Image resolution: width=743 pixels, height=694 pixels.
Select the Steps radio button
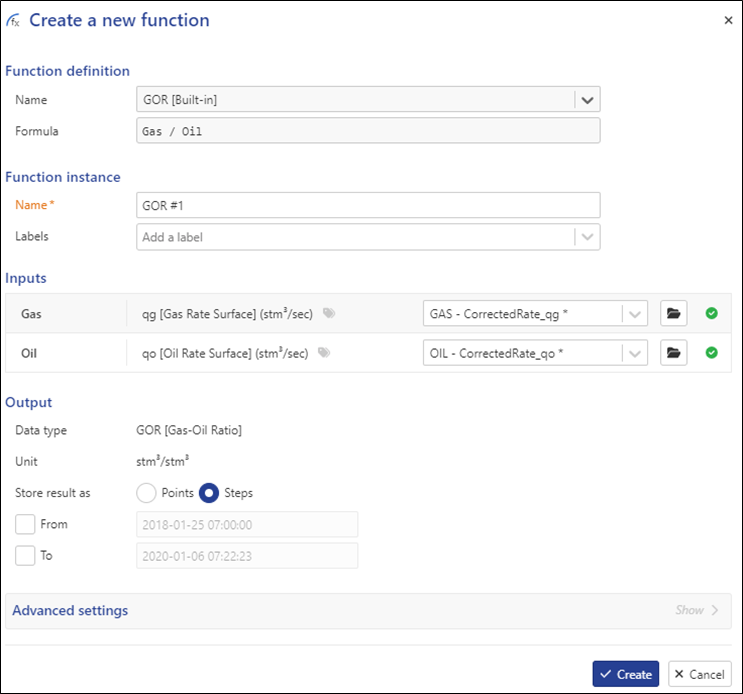(209, 493)
